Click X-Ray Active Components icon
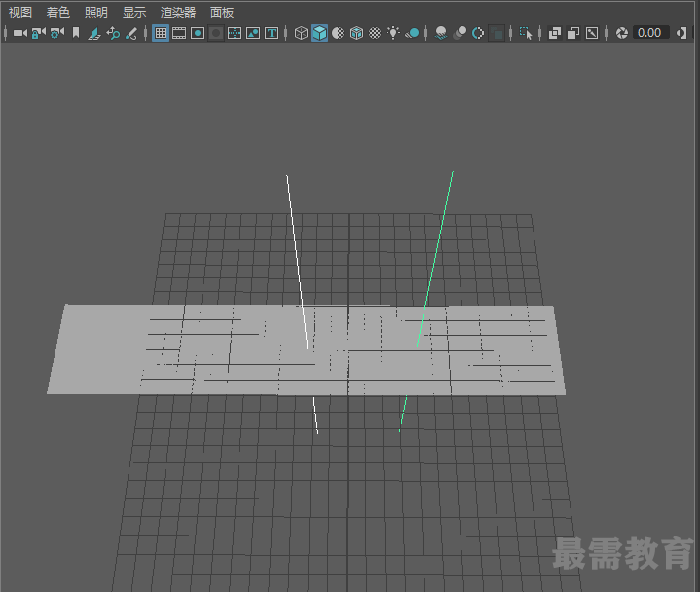 573,33
